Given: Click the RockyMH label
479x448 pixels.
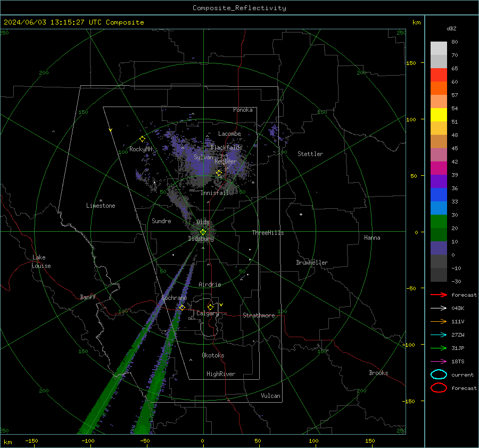Looking at the screenshot, I should 141,149.
